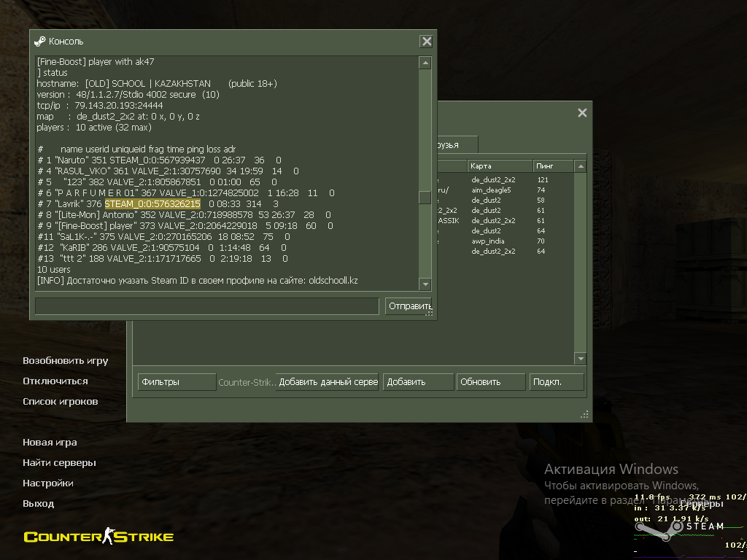747x560 pixels.
Task: Select Новая игра menu item
Action: click(50, 443)
